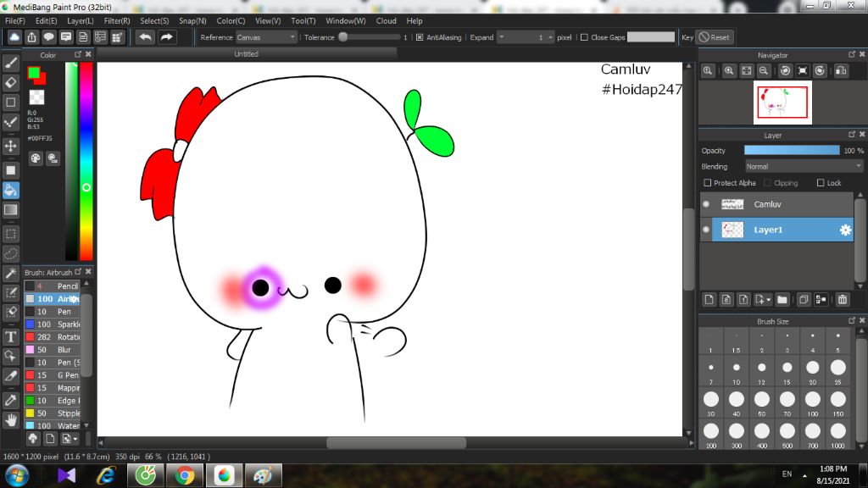Select the Brush tool in left toolbar
The height and width of the screenshot is (488, 868).
(x=11, y=63)
